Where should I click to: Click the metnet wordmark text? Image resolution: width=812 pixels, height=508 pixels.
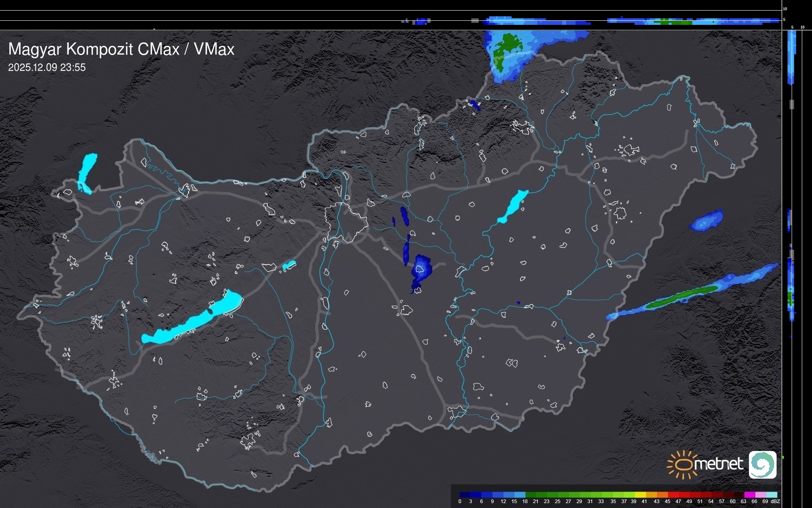(x=718, y=464)
